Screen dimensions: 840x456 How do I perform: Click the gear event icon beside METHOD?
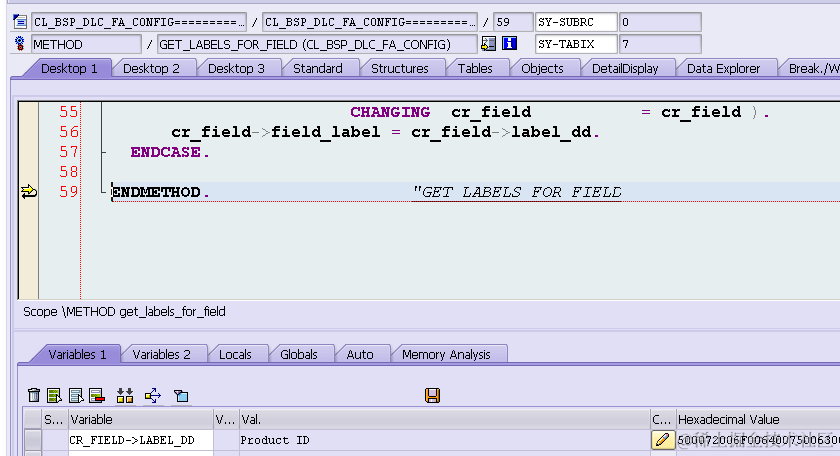tap(20, 44)
